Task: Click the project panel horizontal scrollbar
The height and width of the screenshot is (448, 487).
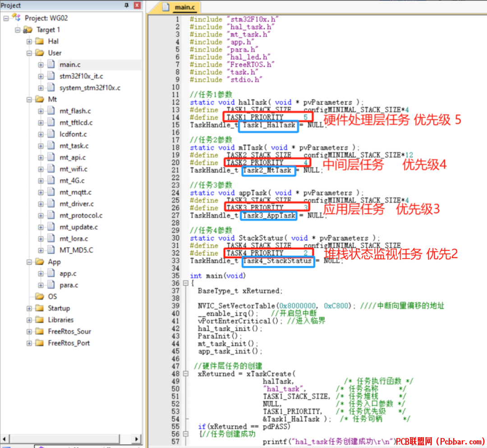Action: (x=65, y=439)
